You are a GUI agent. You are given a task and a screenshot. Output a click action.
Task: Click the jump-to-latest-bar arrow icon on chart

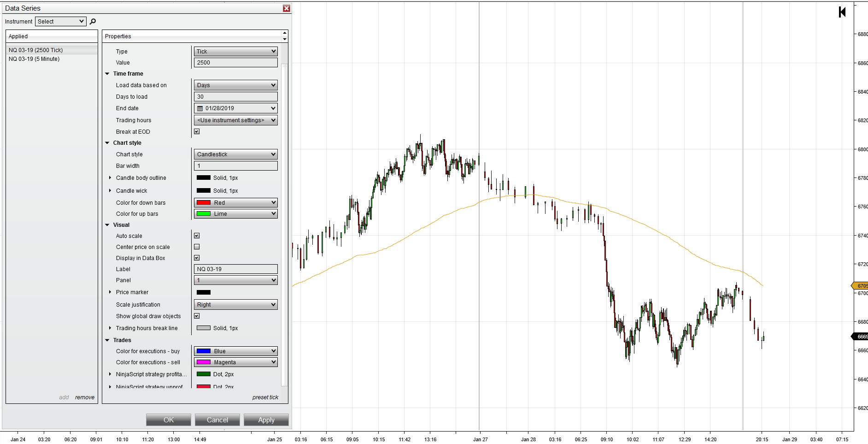[842, 12]
